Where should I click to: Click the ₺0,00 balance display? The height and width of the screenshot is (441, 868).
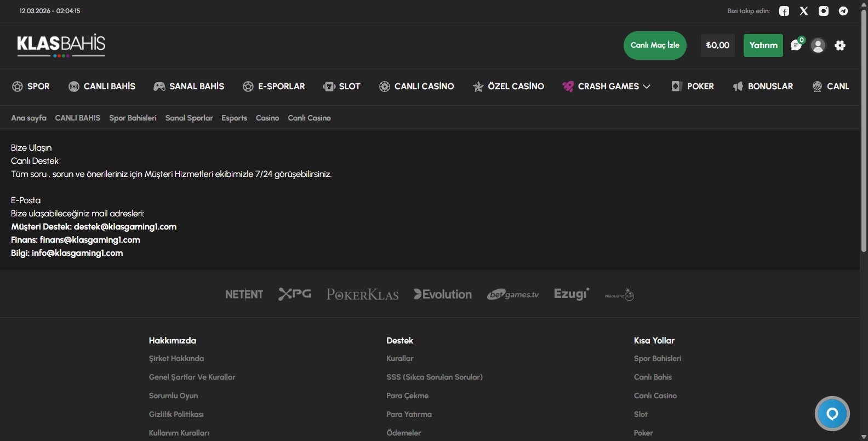point(717,45)
